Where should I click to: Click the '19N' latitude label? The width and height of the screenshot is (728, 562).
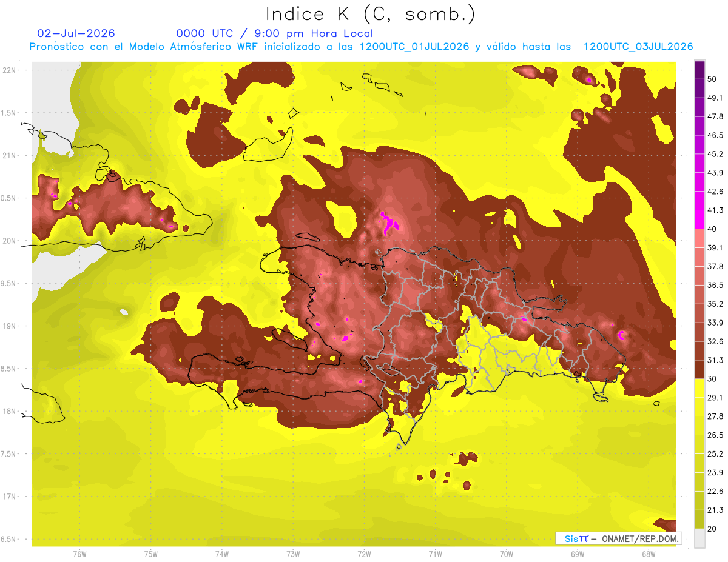click(x=10, y=326)
